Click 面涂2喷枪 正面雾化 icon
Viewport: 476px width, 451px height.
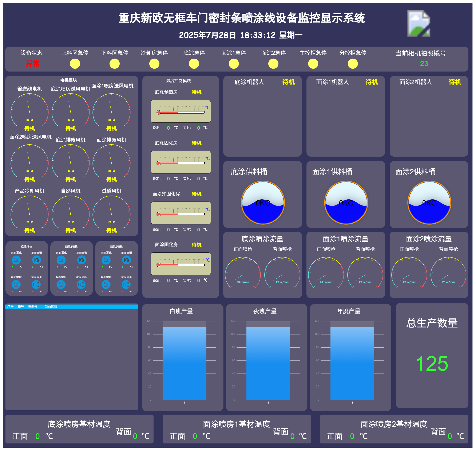click(x=106, y=260)
